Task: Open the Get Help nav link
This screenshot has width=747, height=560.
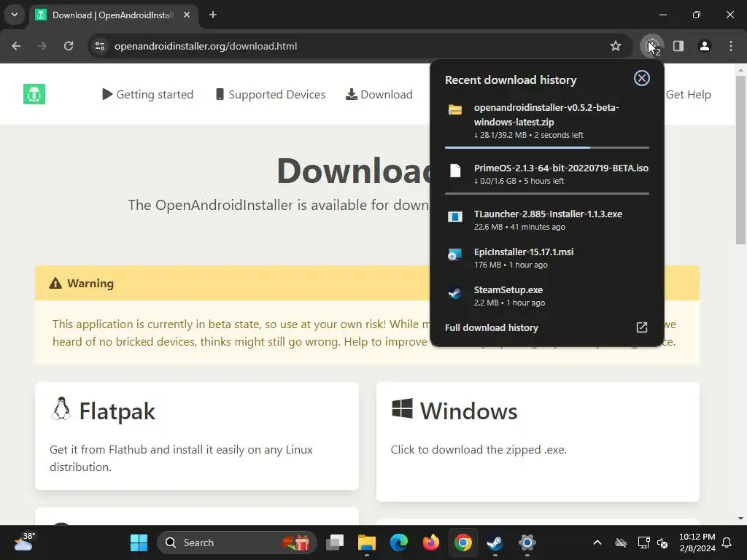Action: point(688,94)
